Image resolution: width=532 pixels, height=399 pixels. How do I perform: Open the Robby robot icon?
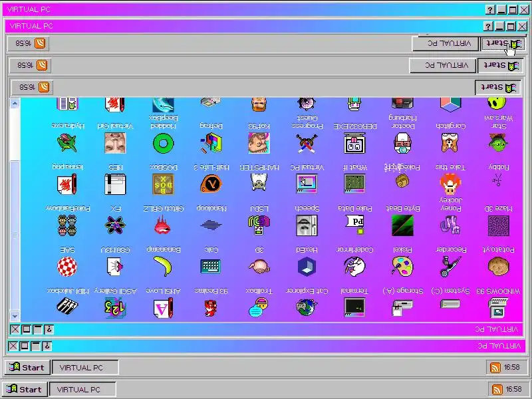click(497, 180)
